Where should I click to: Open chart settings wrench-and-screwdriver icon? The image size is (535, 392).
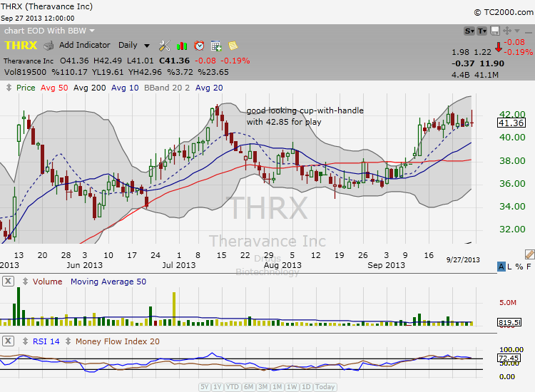(x=165, y=46)
